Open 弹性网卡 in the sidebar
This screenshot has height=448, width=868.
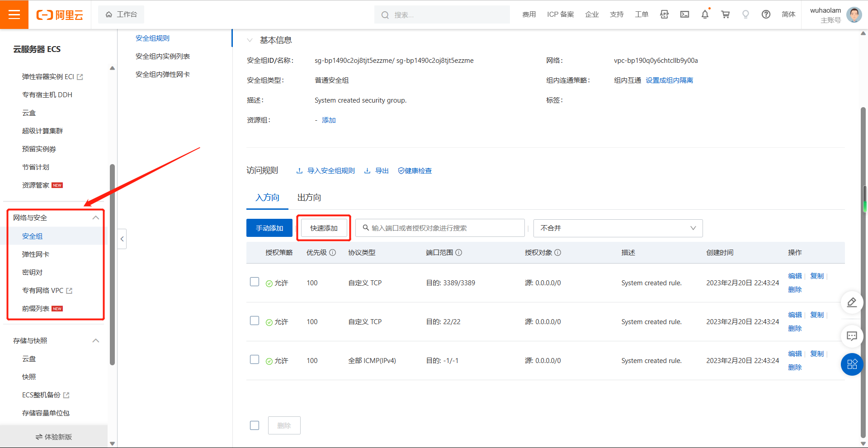pyautogui.click(x=36, y=255)
